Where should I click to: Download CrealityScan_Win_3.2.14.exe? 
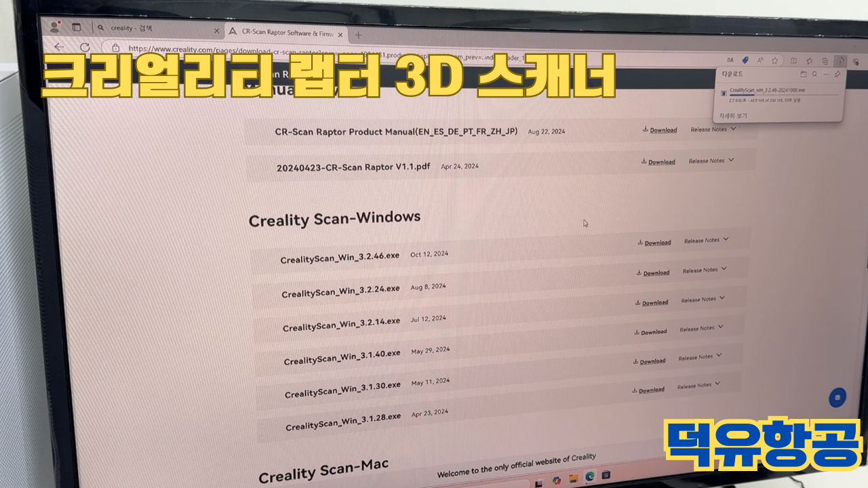[x=652, y=302]
